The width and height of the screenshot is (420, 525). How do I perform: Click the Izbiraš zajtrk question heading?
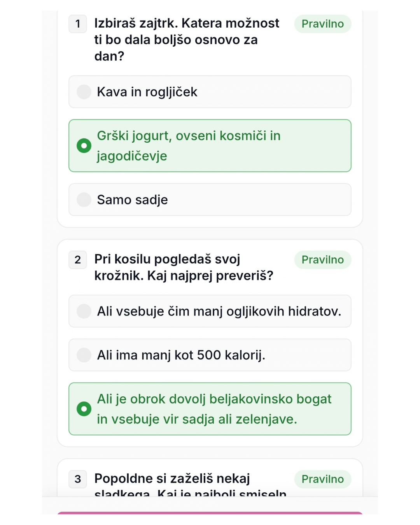coord(187,40)
